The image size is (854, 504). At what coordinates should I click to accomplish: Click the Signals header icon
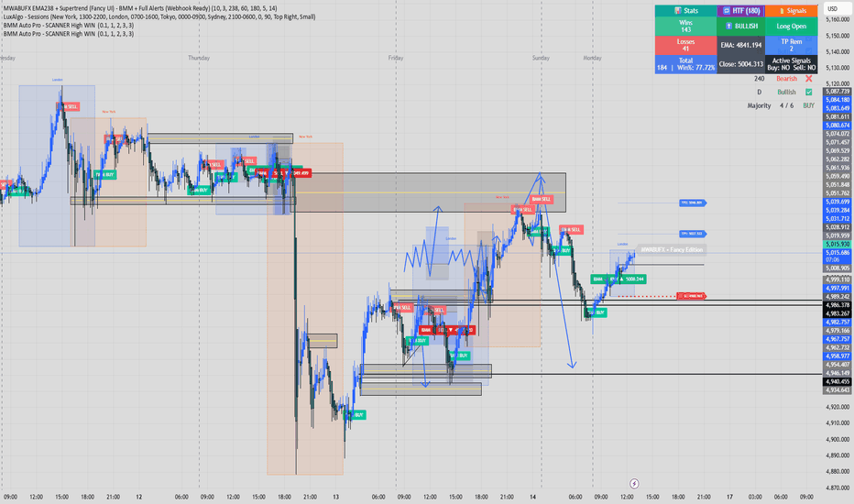coord(782,11)
